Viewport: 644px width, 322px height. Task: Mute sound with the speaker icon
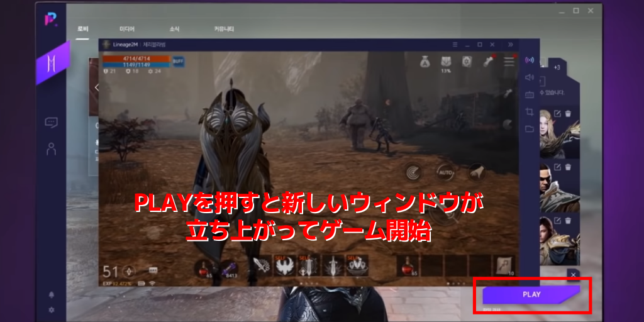(530, 77)
